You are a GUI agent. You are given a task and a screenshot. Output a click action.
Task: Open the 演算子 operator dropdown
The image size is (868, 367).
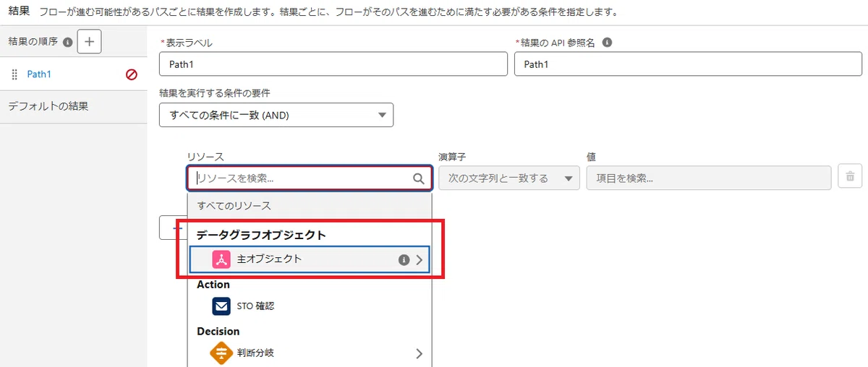pos(509,178)
